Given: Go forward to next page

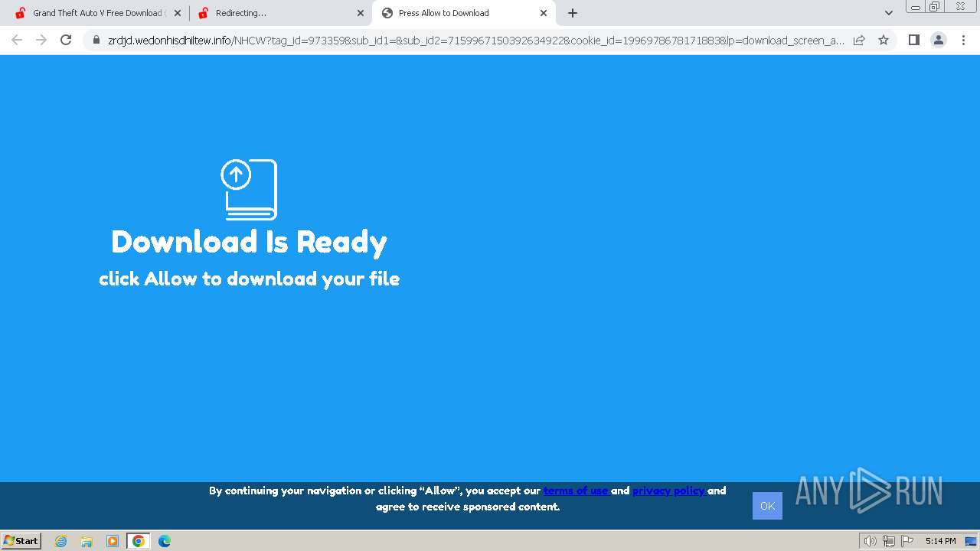Looking at the screenshot, I should [41, 40].
